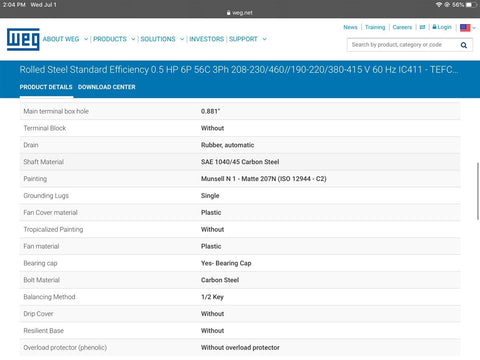This screenshot has height=360, width=480.
Task: Expand the About WEG dropdown
Action: point(86,39)
